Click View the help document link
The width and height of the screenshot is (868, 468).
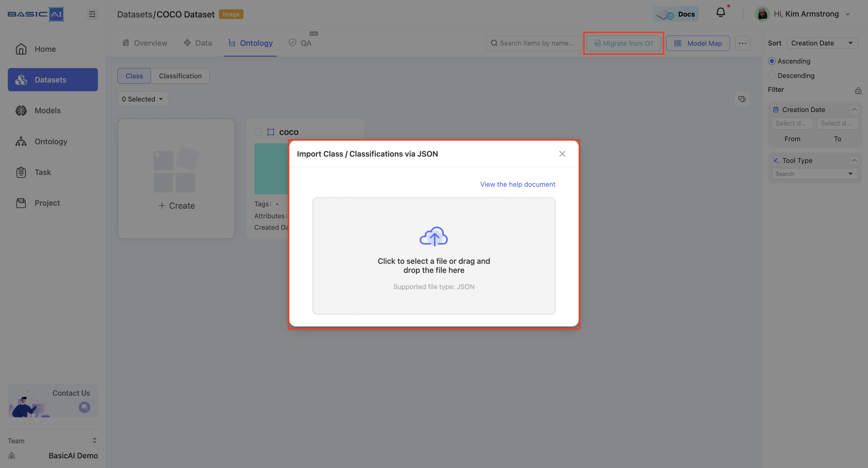point(518,184)
